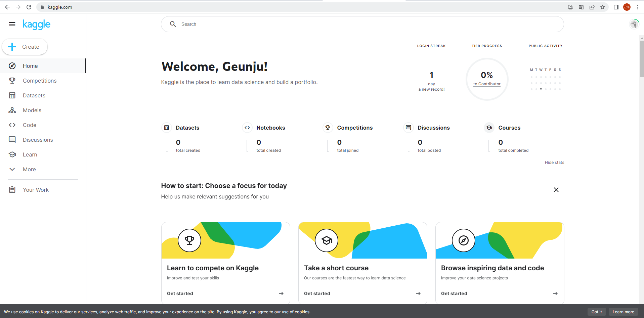Click the Your Work clipboard icon
Viewport: 644px width, 318px height.
tap(12, 190)
